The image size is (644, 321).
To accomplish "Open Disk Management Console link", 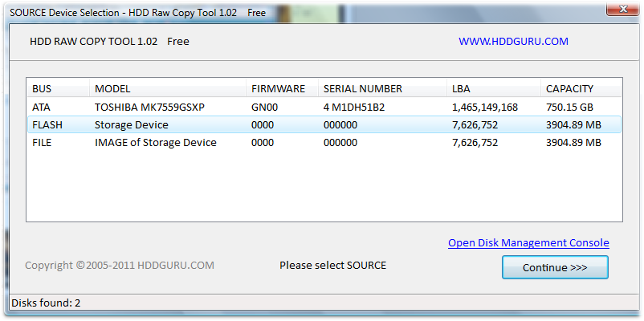I will pyautogui.click(x=528, y=242).
